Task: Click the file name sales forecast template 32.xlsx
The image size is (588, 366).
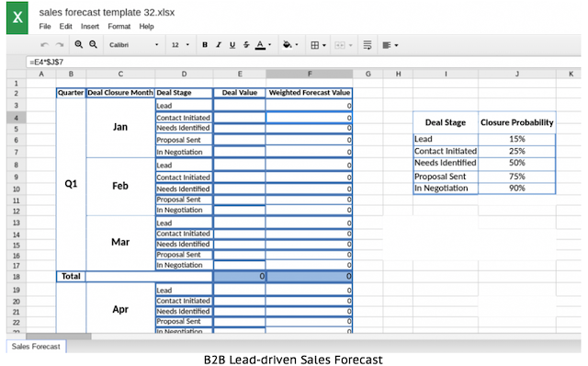Action: tap(107, 12)
